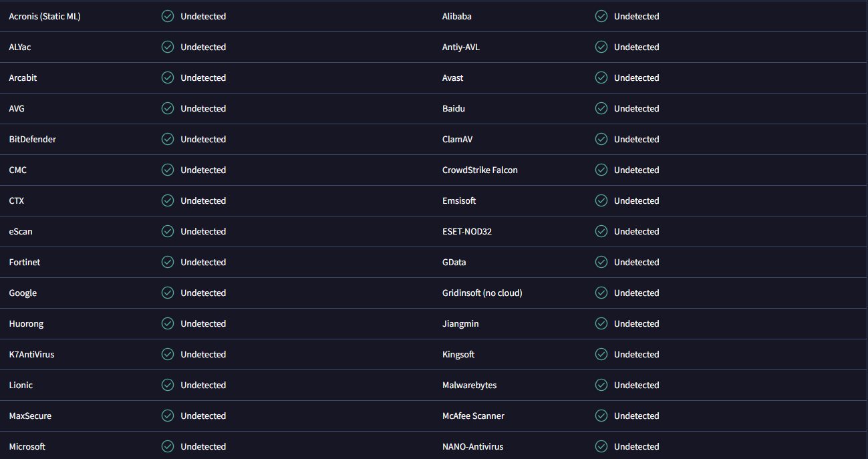Select the AVG vendor name
Viewport: 868px width, 459px height.
tap(17, 108)
